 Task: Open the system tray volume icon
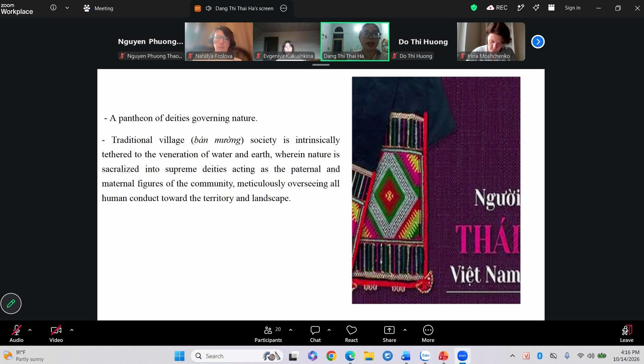(x=591, y=356)
